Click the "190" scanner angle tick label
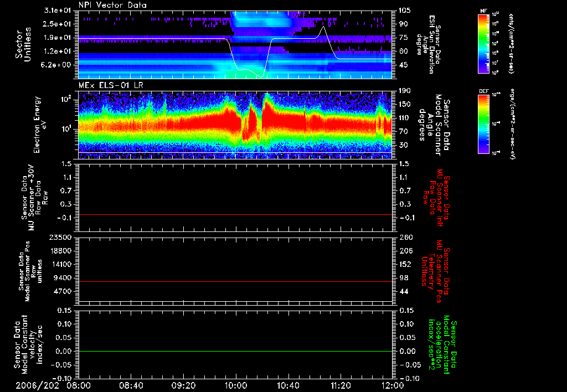The height and width of the screenshot is (392, 567). coord(405,91)
